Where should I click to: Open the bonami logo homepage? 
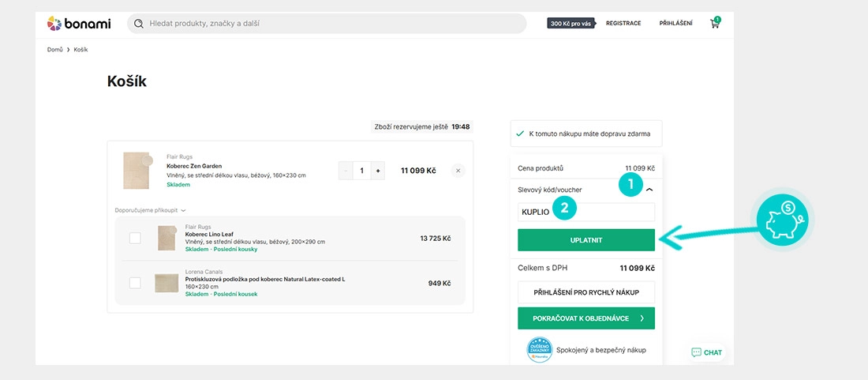click(x=79, y=23)
